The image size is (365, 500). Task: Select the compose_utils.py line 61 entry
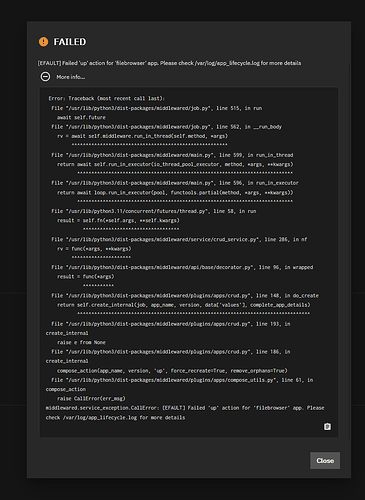(179, 384)
